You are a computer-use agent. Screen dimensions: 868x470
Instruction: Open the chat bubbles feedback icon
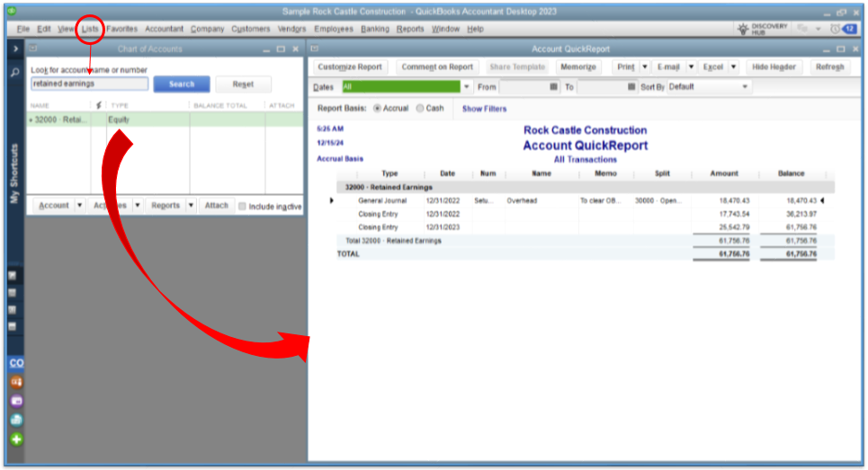(x=802, y=29)
